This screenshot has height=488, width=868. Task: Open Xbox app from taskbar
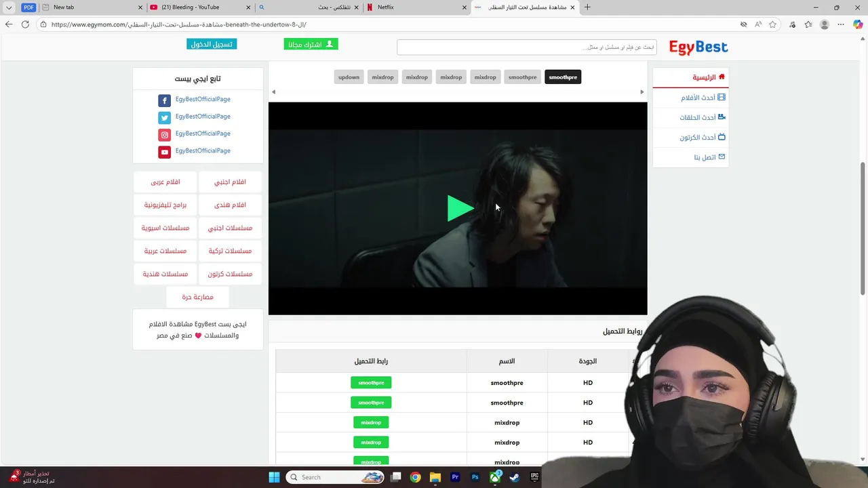coord(495,477)
